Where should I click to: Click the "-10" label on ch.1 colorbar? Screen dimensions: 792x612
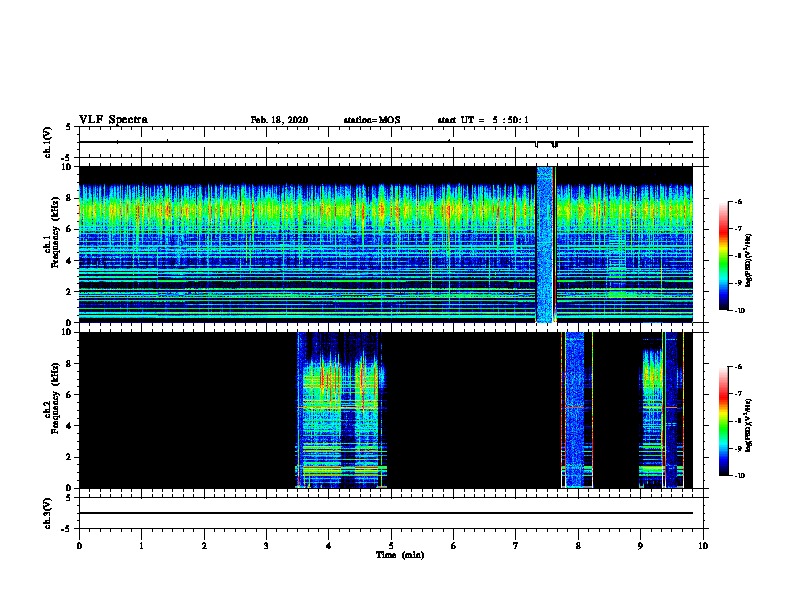click(739, 311)
